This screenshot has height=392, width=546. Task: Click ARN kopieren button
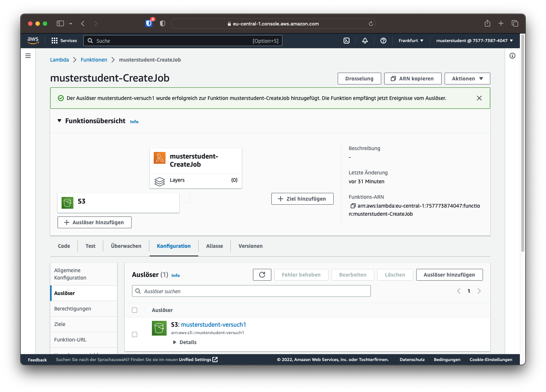(413, 79)
